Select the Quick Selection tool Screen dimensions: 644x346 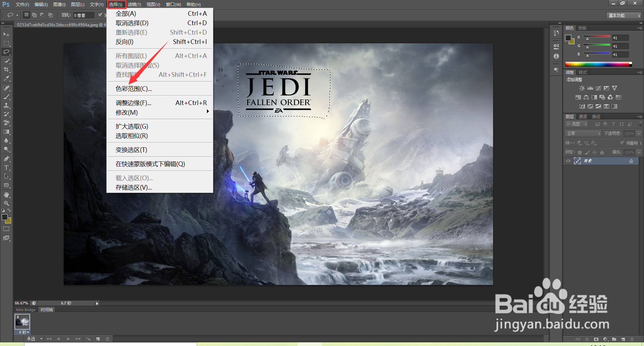(6, 61)
